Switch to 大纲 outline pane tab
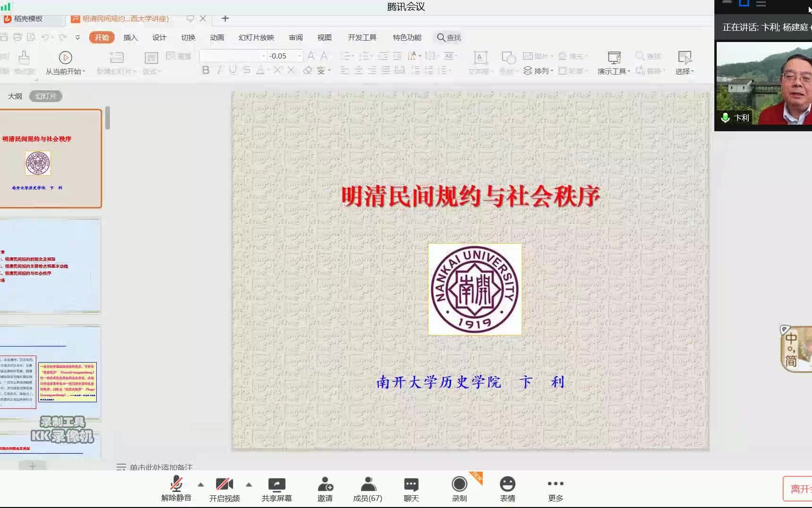Screen dimensions: 812x508 click(x=15, y=96)
